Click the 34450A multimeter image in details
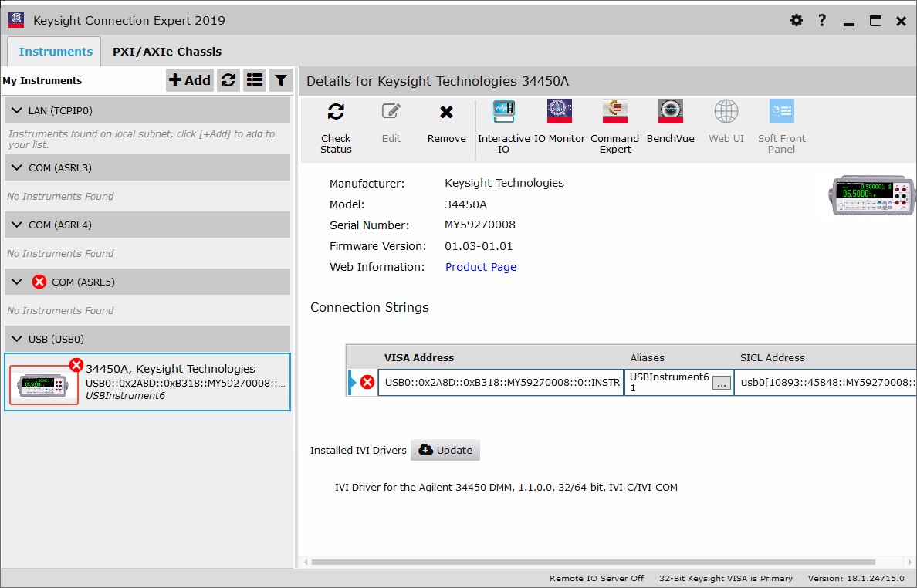This screenshot has width=917, height=588. [x=873, y=195]
